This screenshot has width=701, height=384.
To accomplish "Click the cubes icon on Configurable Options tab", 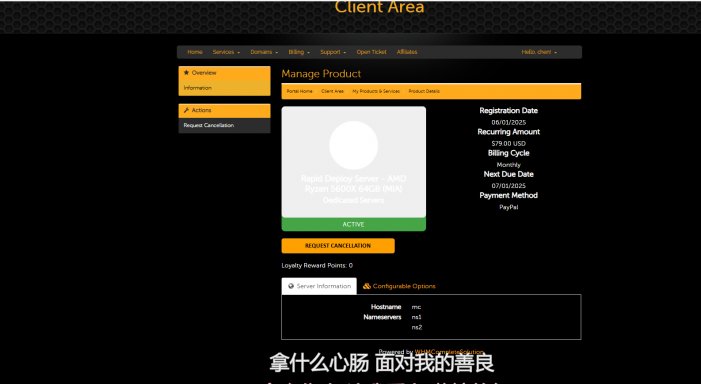I will 367,286.
